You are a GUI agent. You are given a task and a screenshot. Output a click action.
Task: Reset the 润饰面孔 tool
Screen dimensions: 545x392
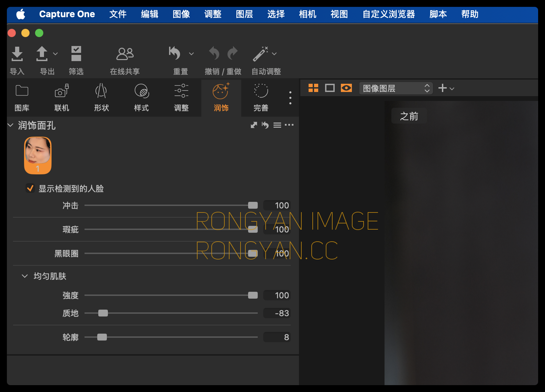click(x=265, y=125)
